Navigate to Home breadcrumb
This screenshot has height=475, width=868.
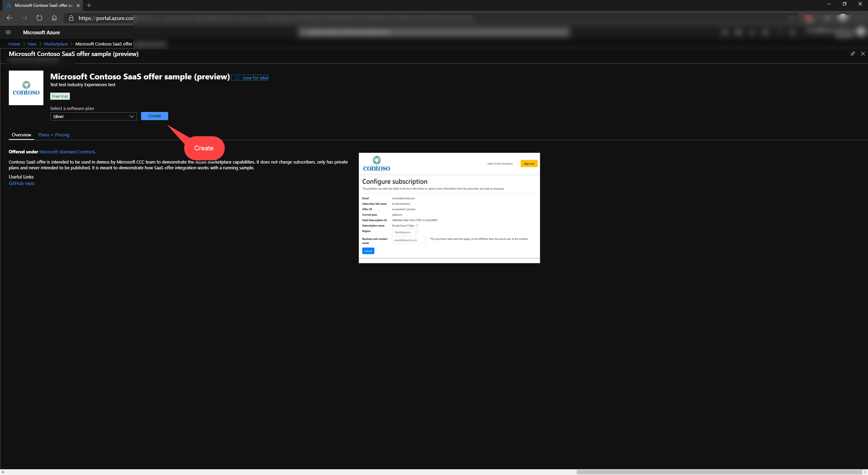(14, 44)
